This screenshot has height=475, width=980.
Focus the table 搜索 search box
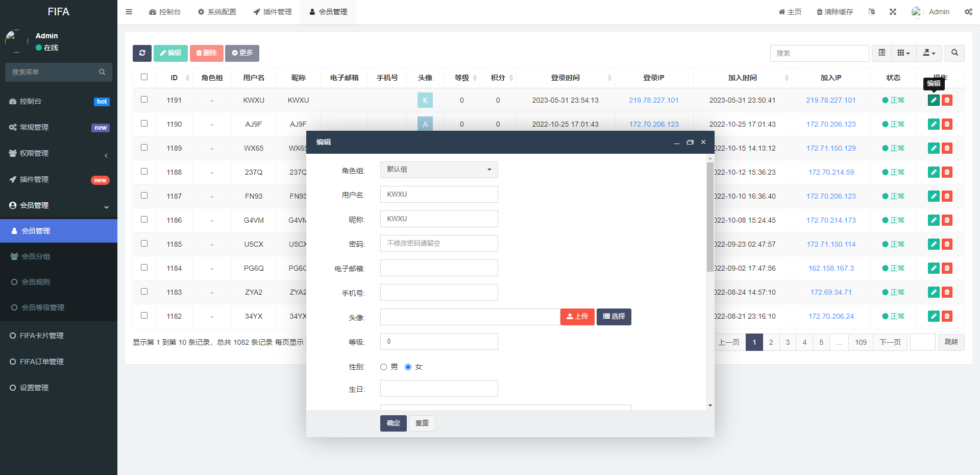[x=820, y=53]
